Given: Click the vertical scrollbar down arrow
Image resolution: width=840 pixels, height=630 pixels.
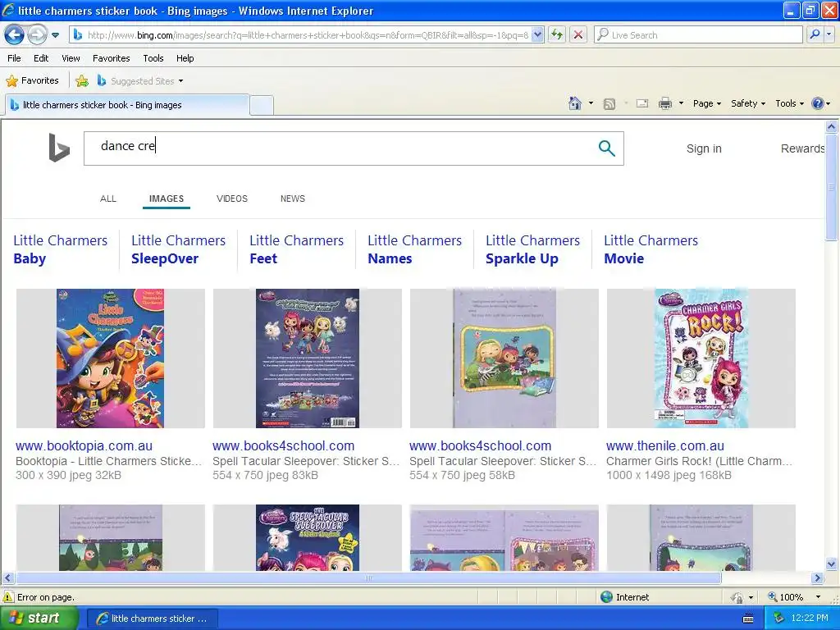Looking at the screenshot, I should click(x=832, y=564).
